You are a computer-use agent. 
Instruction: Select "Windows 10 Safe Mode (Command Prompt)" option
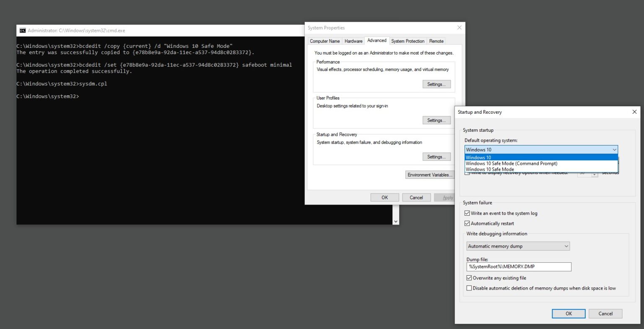pos(511,163)
